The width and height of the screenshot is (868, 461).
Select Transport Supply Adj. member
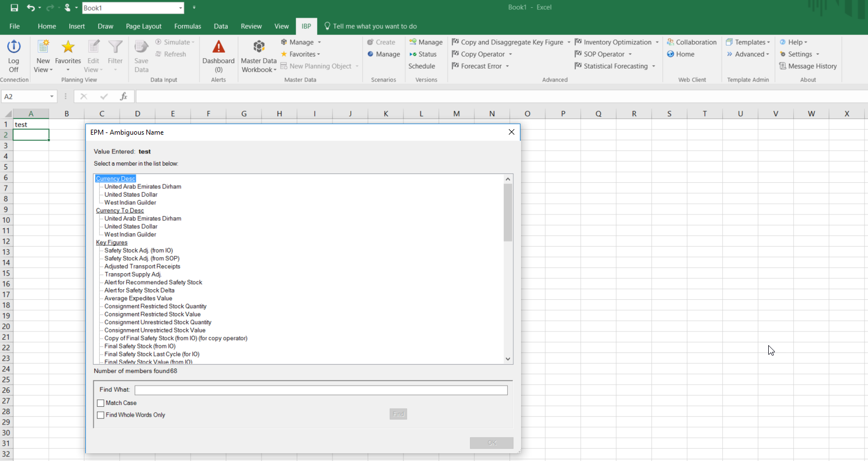pos(133,274)
